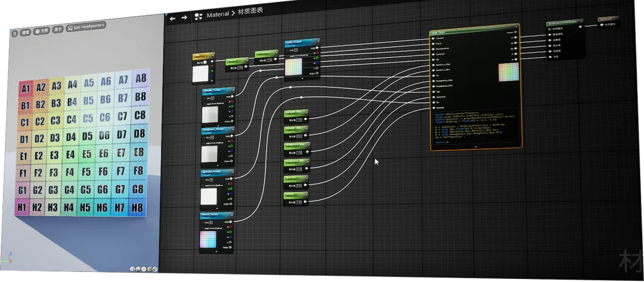Open SetMaterialAttributes node dropdown chevron
Viewport: 644px width, 282px height.
581,21
